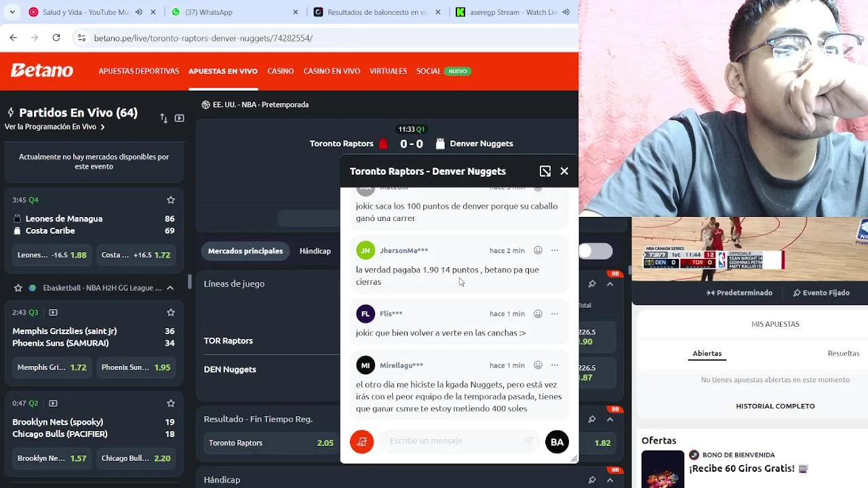Image resolution: width=868 pixels, height=488 pixels.
Task: Send the chat message arrow
Action: [x=528, y=441]
